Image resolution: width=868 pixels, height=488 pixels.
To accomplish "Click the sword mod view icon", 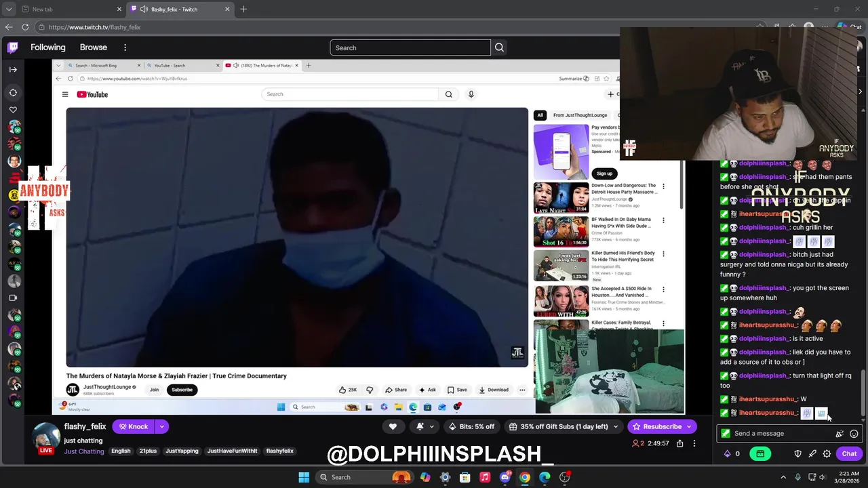I will click(812, 454).
